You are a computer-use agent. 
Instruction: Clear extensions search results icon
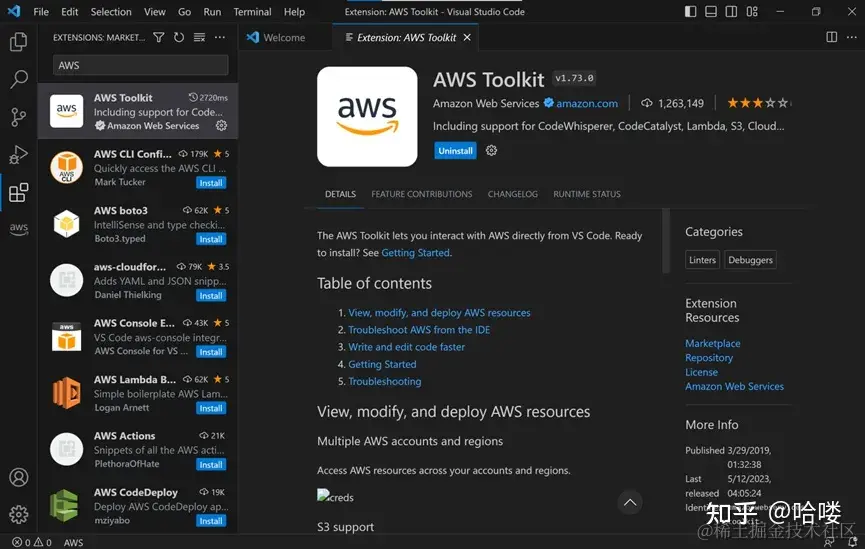coord(199,38)
